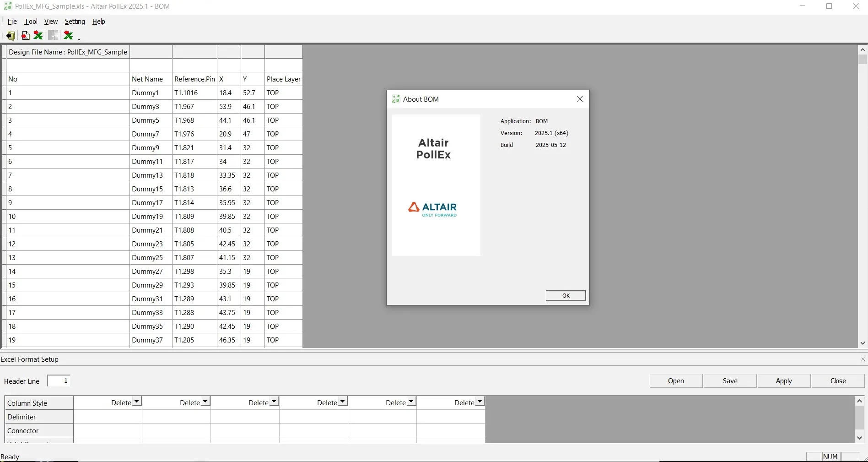Click the Header Line input field
The width and height of the screenshot is (868, 462).
(59, 381)
